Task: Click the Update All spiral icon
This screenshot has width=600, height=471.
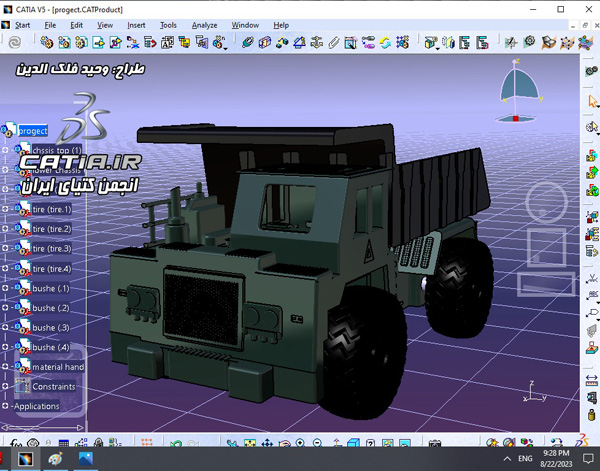Action: click(x=15, y=42)
